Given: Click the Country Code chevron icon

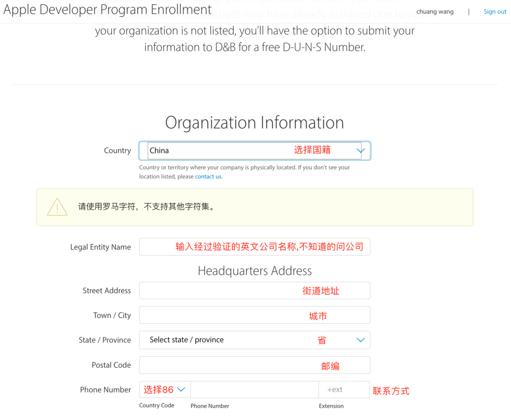Looking at the screenshot, I should (181, 390).
